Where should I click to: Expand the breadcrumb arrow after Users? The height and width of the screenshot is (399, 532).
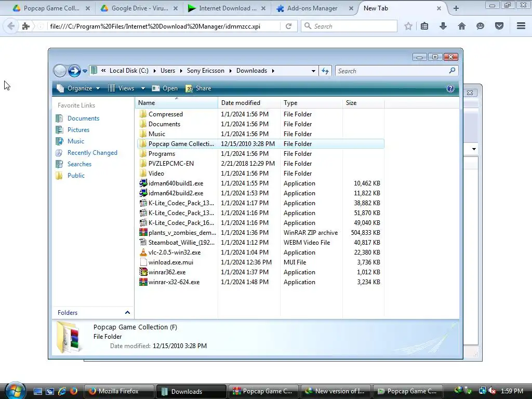[x=181, y=71]
